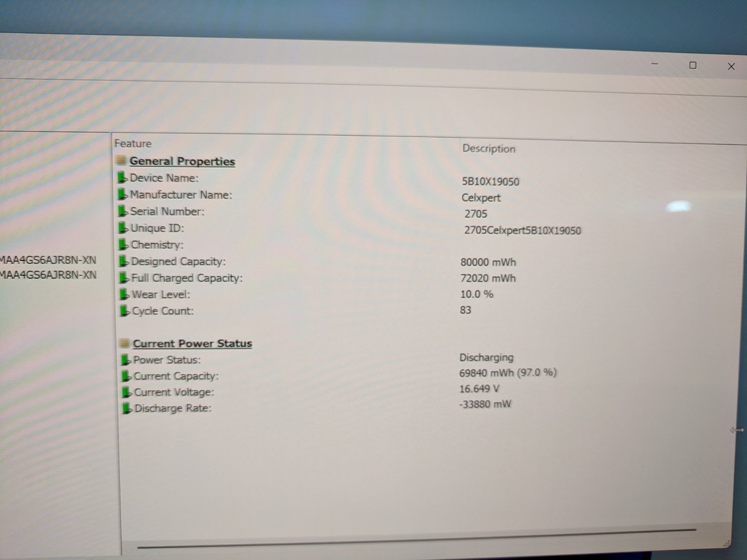Click the Cycle Count battery icon
Viewport: 747px width, 560px height.
coord(125,311)
